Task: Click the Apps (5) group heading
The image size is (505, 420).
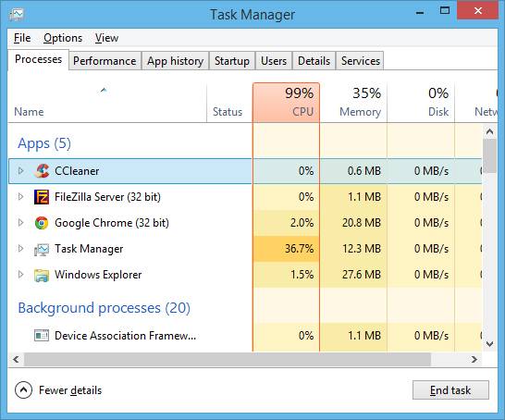Action: coord(44,143)
